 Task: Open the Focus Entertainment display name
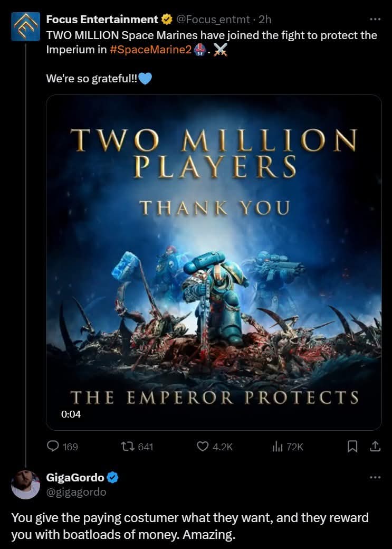102,20
